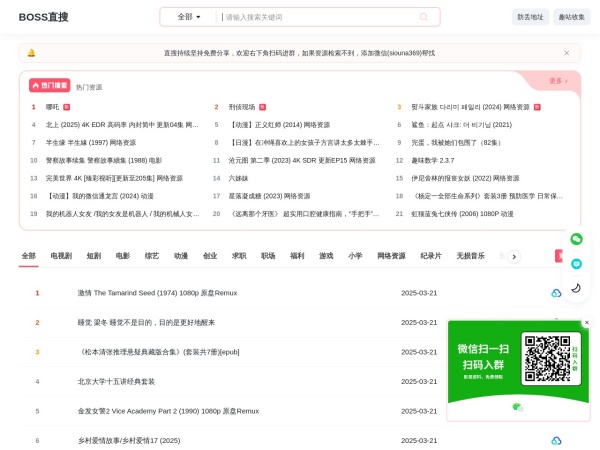
Task: Open the WeChat floating icon
Action: coord(576,239)
